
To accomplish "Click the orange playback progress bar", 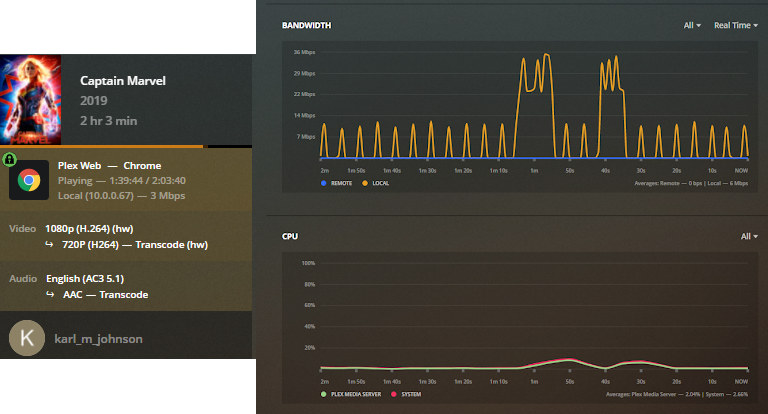I will [x=101, y=146].
